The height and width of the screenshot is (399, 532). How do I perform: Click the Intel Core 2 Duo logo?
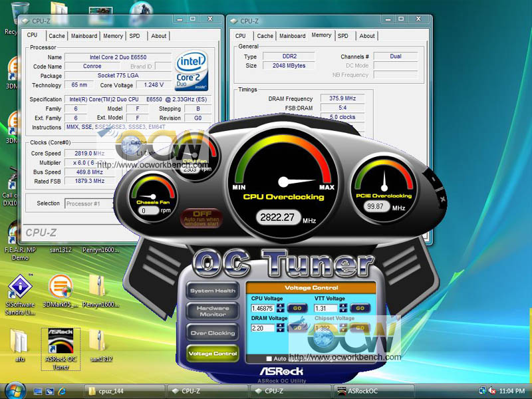pyautogui.click(x=192, y=70)
